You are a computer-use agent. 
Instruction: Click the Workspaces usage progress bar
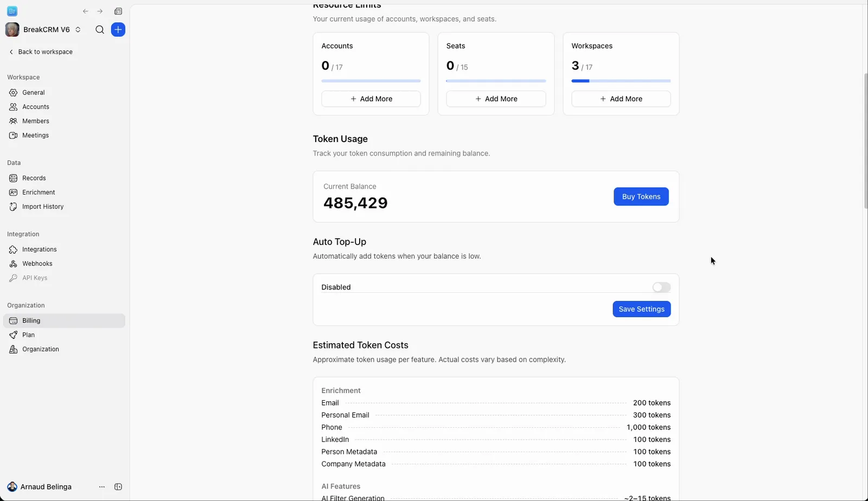(x=621, y=81)
